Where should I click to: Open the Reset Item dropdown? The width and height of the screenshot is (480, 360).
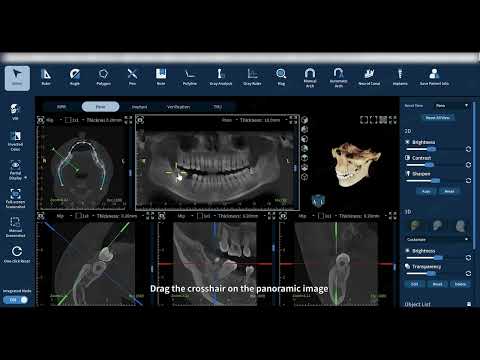tap(452, 106)
